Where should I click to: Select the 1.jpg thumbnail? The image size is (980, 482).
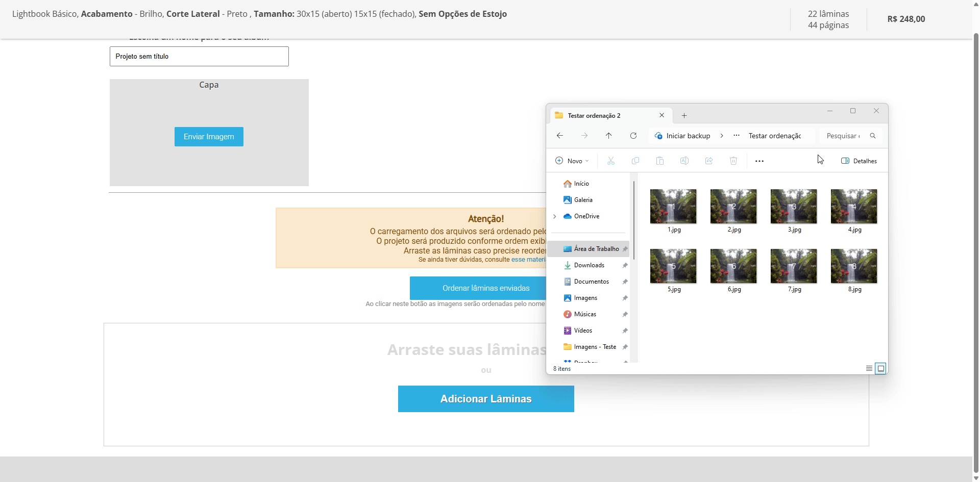[x=673, y=207]
